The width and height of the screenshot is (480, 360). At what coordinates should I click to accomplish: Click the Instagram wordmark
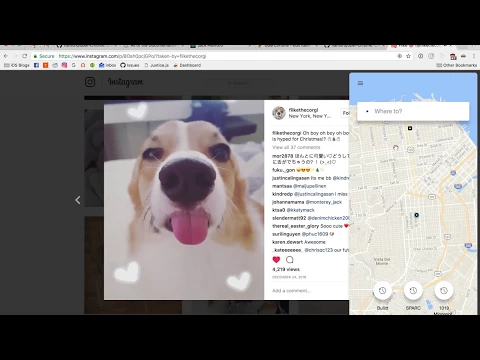point(125,82)
